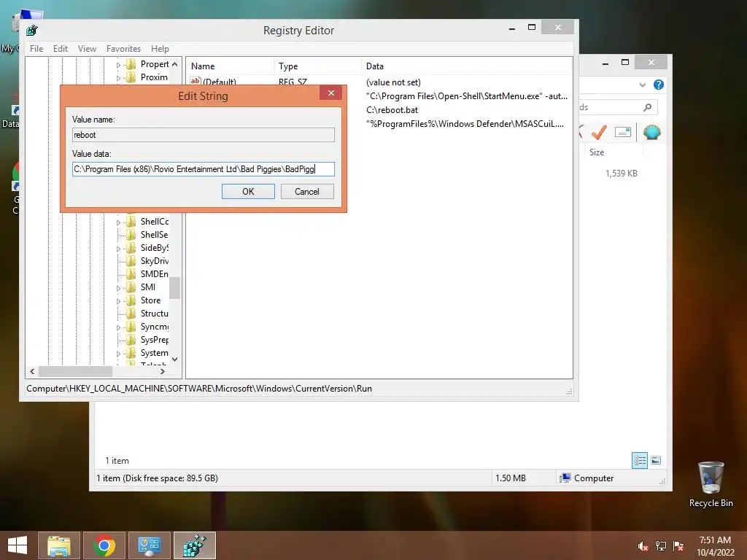Image resolution: width=747 pixels, height=560 pixels.
Task: Click the ShellCo folder icon
Action: pyautogui.click(x=131, y=222)
